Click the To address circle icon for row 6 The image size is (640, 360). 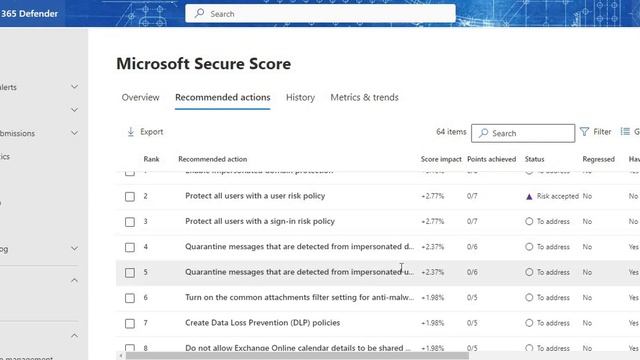(x=529, y=298)
